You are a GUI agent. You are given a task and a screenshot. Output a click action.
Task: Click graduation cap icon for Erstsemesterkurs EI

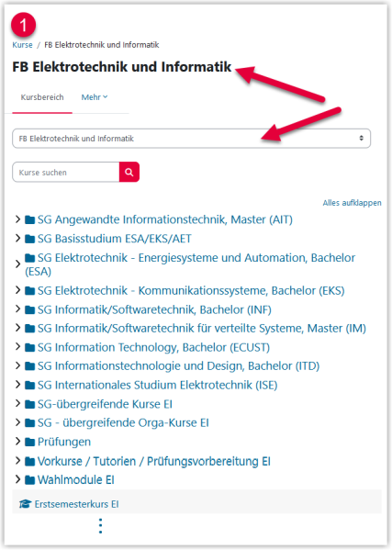tap(25, 504)
